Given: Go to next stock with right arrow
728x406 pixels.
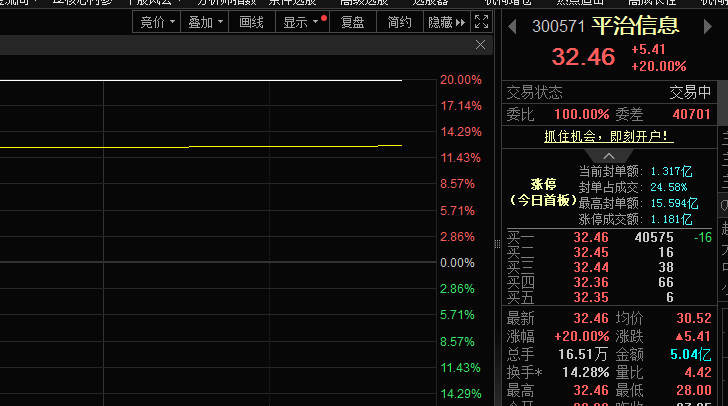Looking at the screenshot, I should pos(708,26).
